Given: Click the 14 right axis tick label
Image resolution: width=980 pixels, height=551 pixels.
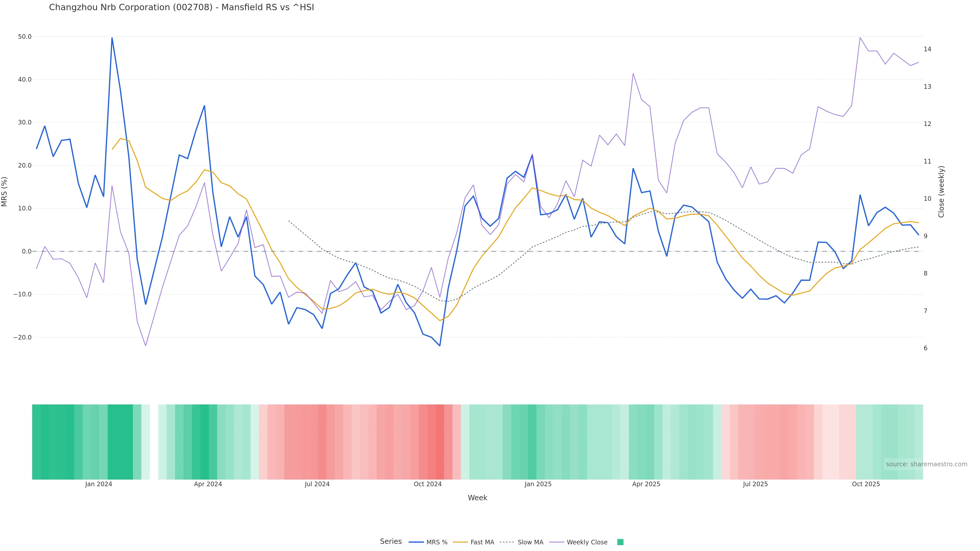Looking at the screenshot, I should (x=927, y=49).
